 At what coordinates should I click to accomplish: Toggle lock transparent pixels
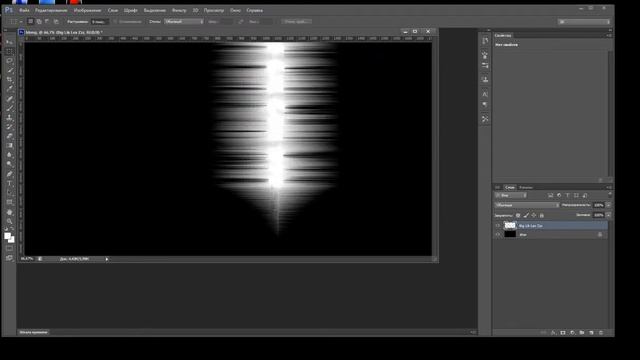(518, 215)
